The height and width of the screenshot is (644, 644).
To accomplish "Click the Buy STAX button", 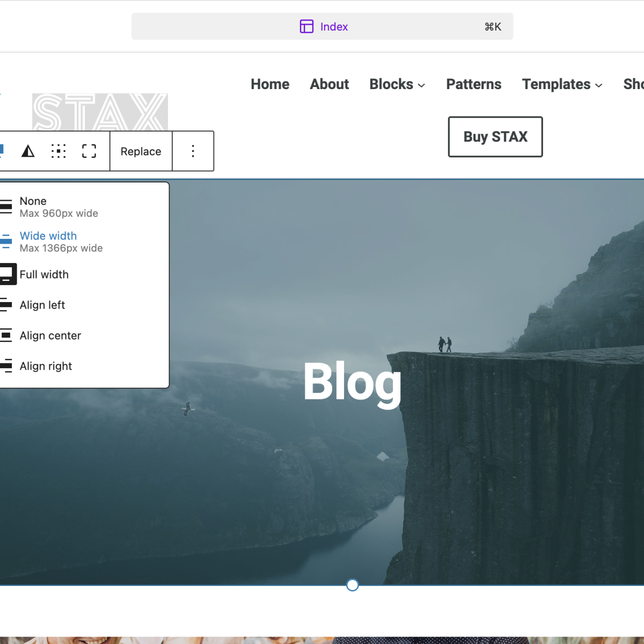I will tap(495, 137).
